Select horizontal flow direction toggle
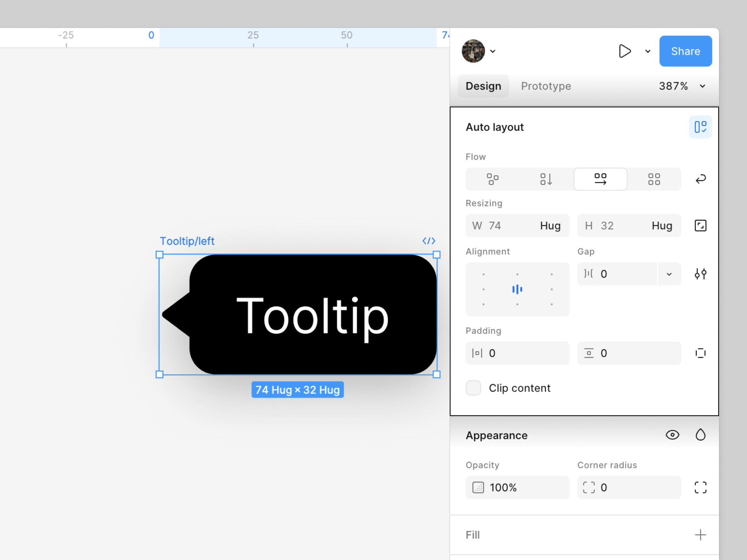The height and width of the screenshot is (560, 747). point(600,179)
